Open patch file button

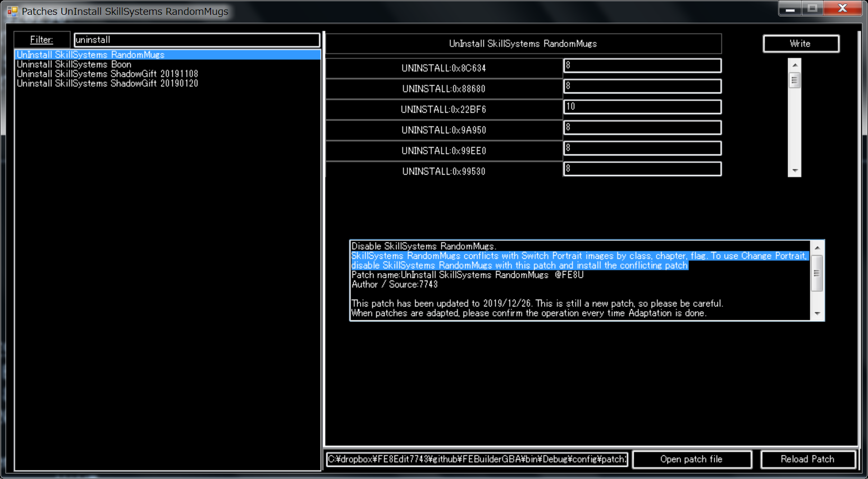pyautogui.click(x=691, y=459)
